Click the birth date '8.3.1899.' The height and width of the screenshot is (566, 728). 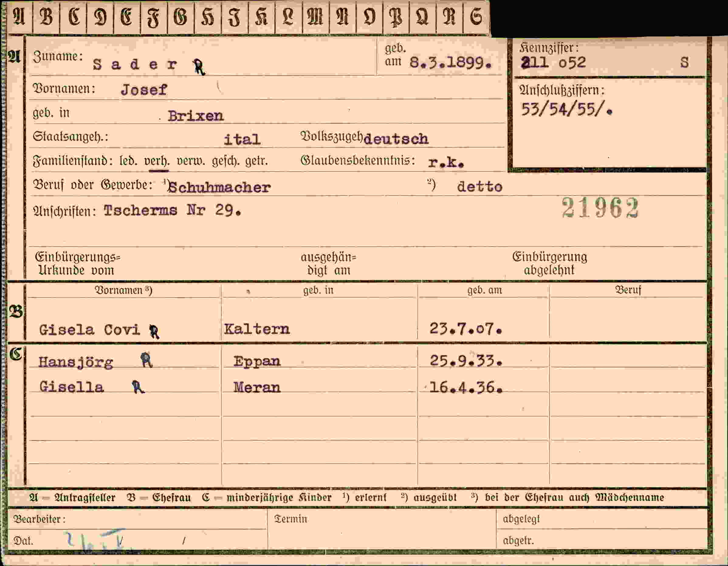(x=451, y=63)
